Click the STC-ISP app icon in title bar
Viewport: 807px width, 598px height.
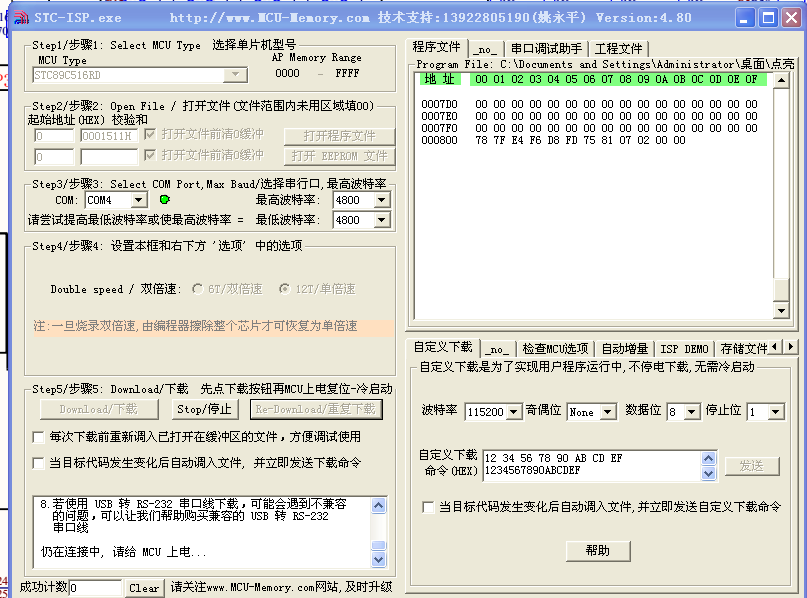(x=21, y=17)
